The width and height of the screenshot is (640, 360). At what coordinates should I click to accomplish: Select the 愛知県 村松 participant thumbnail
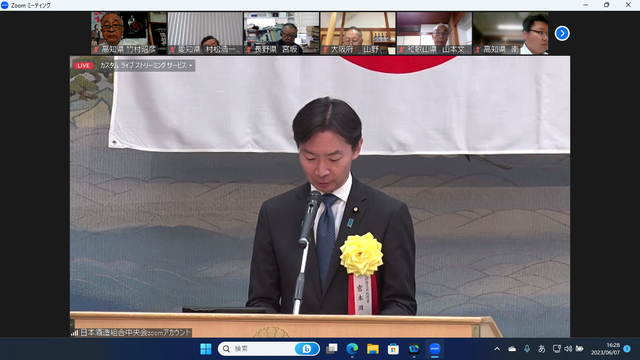(205, 33)
